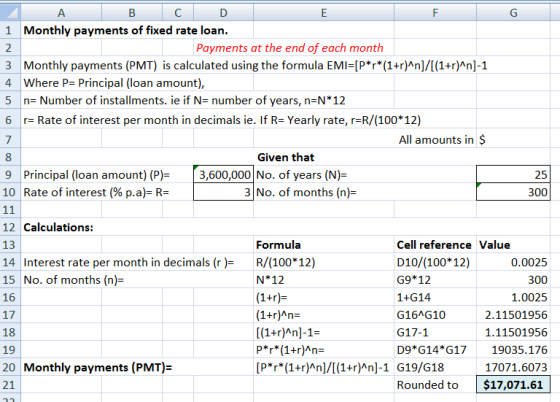Click 'Where P= Principal (loan amount),' cell

(x=114, y=83)
